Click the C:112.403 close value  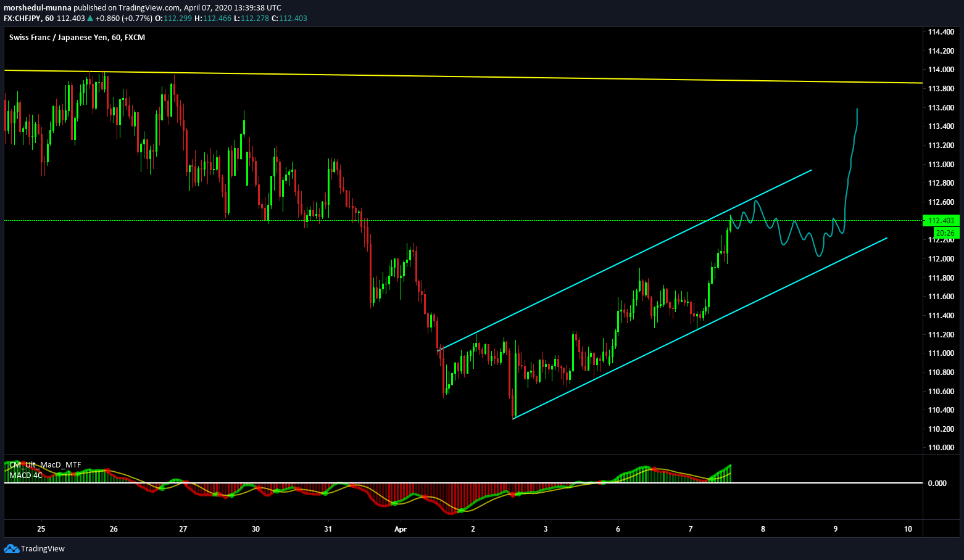[289, 19]
